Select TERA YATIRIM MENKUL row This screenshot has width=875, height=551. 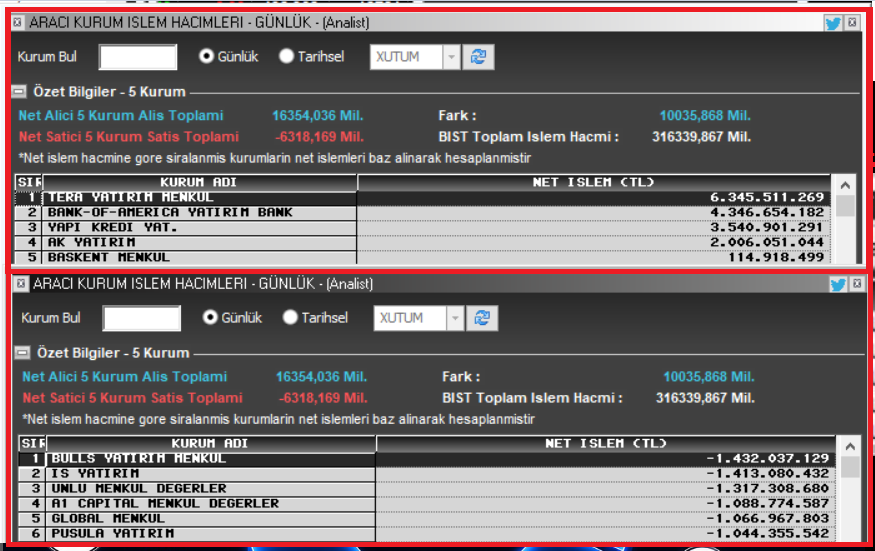point(422,198)
